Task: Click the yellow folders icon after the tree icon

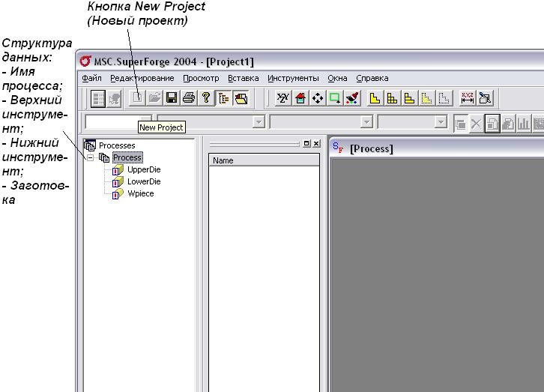Action: pyautogui.click(x=241, y=98)
